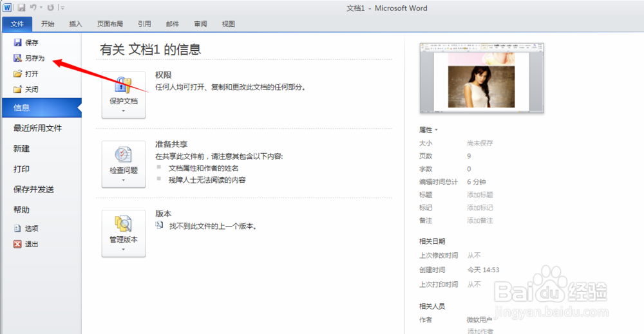Click the Save icon in quick access toolbar
This screenshot has height=334, width=644.
[x=21, y=7]
